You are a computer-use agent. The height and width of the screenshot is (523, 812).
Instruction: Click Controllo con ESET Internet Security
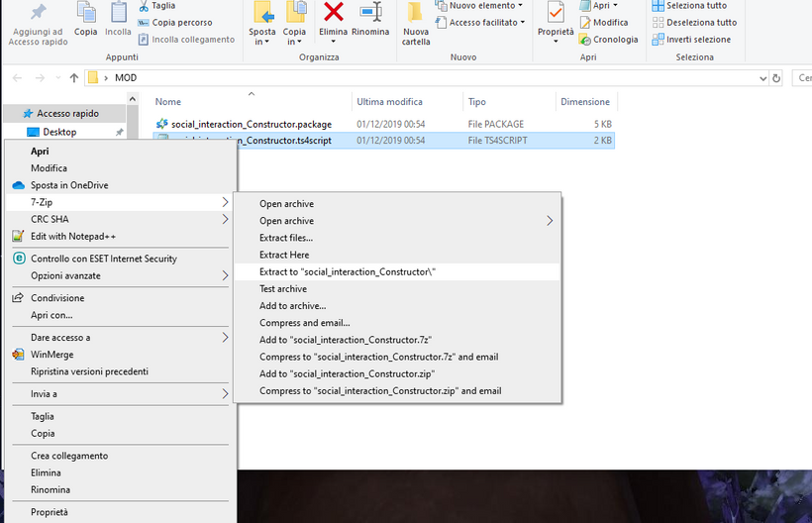[x=103, y=259]
